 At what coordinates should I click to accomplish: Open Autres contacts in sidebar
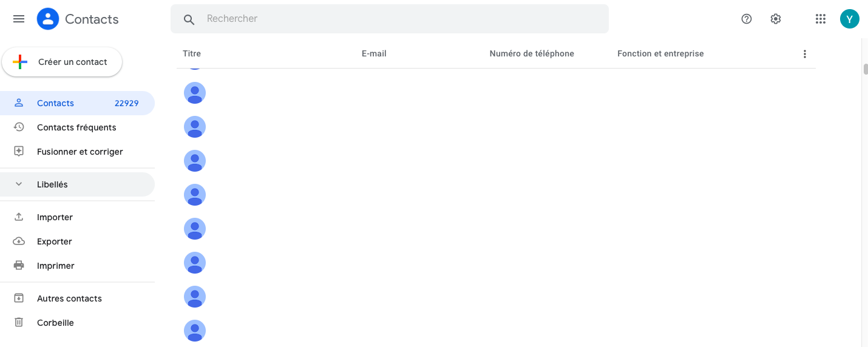click(69, 298)
